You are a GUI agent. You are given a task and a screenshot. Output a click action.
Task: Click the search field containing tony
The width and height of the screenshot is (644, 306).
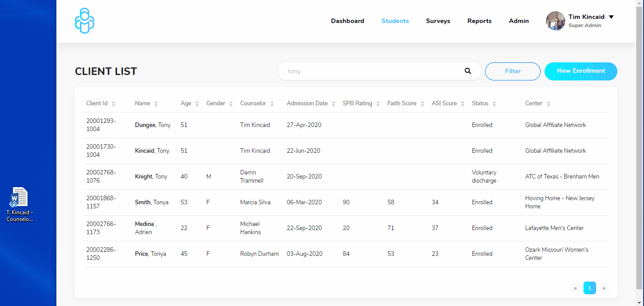[370, 71]
